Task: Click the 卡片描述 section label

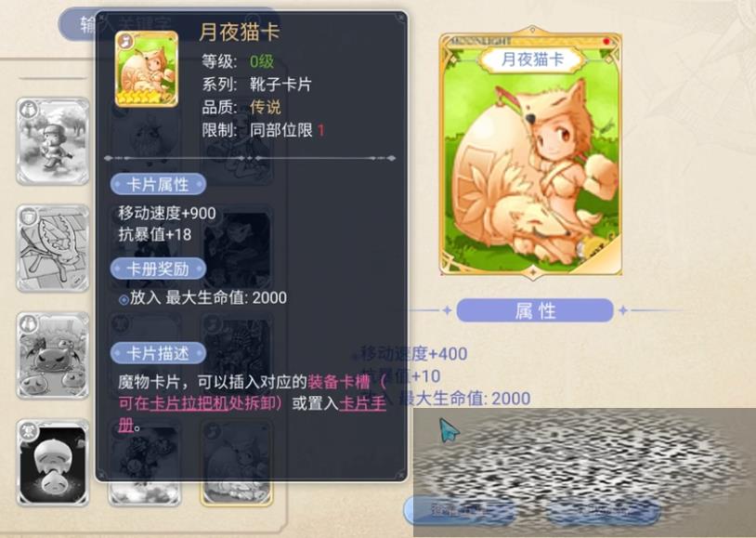Action: click(x=158, y=353)
